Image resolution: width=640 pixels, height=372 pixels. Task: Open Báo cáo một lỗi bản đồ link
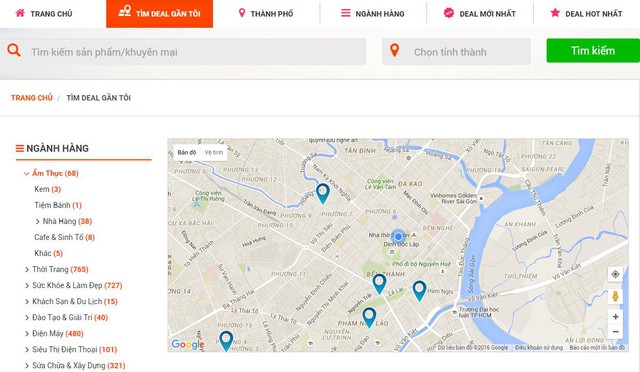(x=597, y=347)
